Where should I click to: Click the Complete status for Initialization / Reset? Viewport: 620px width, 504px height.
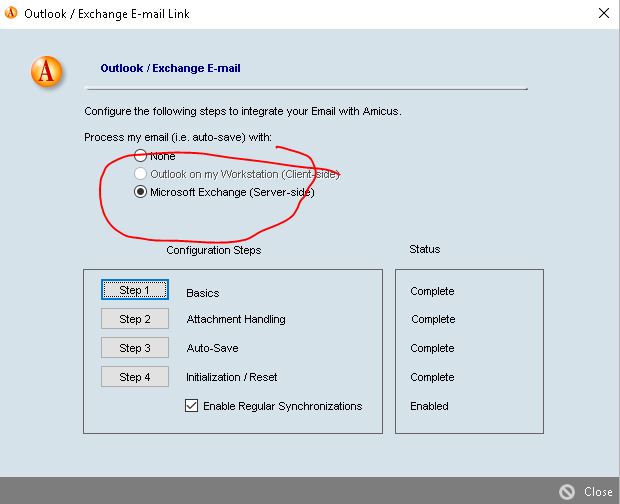point(432,377)
